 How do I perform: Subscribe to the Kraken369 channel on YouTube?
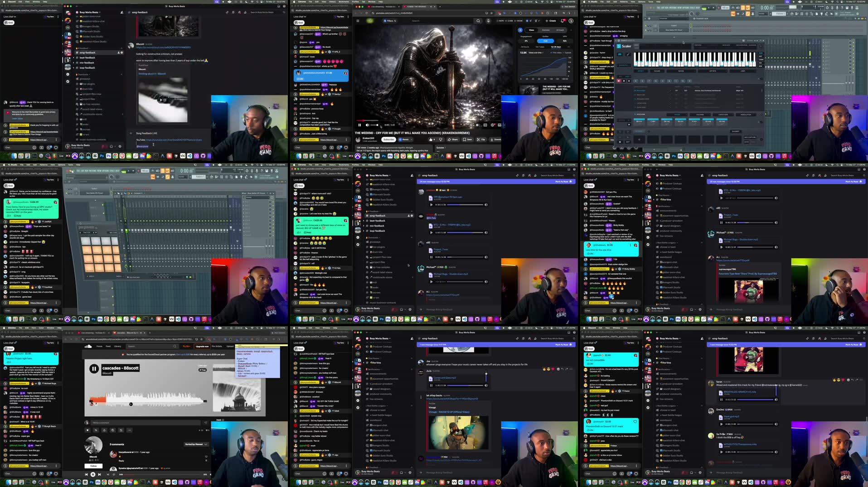tap(388, 140)
